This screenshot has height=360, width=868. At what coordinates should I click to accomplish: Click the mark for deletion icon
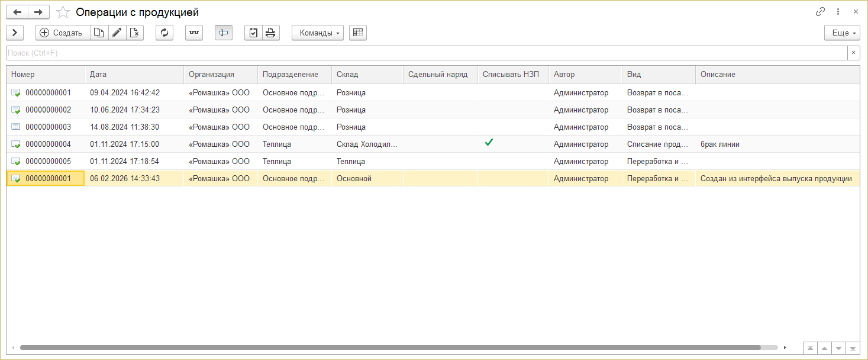pyautogui.click(x=135, y=33)
